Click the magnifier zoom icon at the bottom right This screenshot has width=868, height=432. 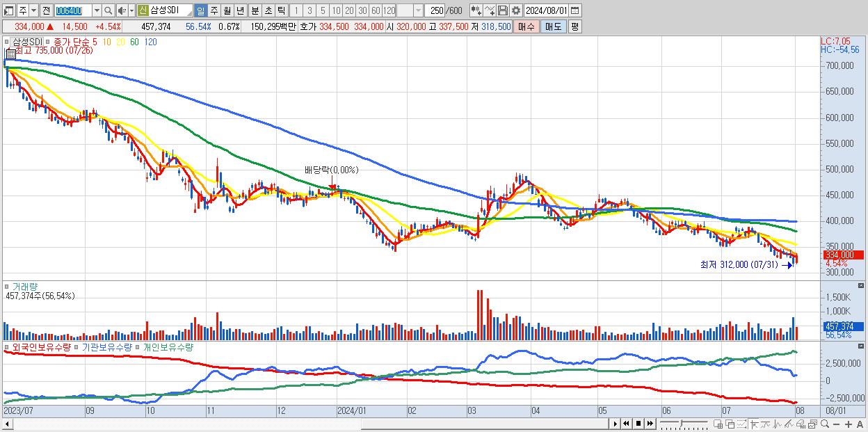tap(825, 424)
